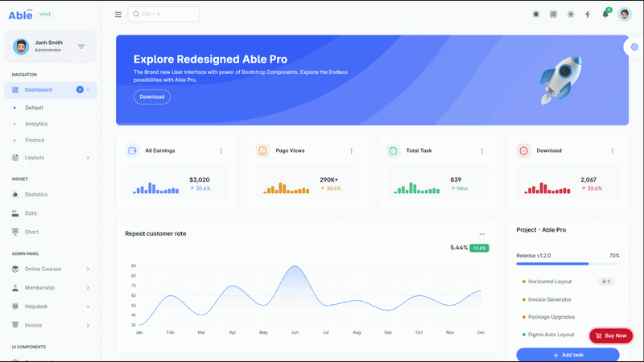
Task: Open All Earnings card options menu
Action: [221, 151]
